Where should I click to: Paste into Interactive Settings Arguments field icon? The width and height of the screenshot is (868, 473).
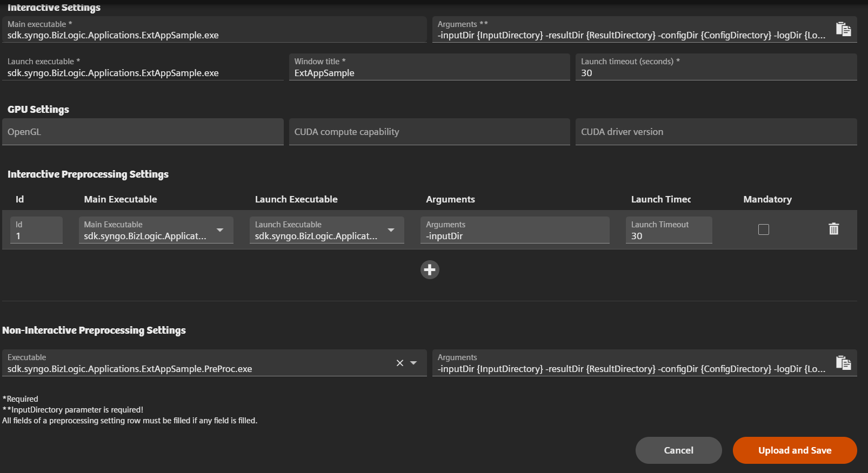coord(843,29)
